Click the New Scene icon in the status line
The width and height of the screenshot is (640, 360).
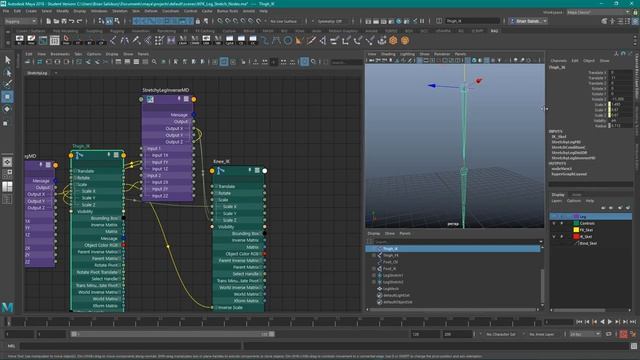49,21
